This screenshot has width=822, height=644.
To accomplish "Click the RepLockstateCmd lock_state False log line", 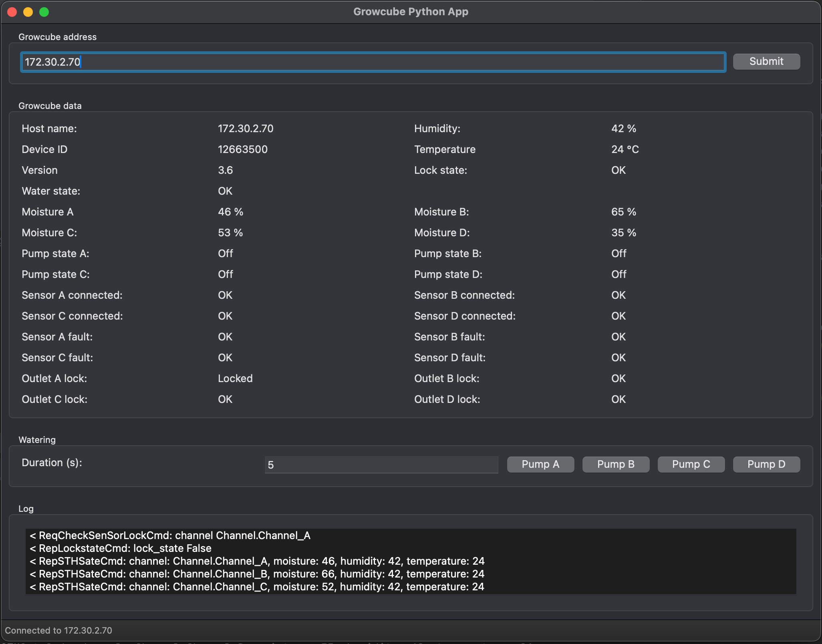I will [x=121, y=548].
